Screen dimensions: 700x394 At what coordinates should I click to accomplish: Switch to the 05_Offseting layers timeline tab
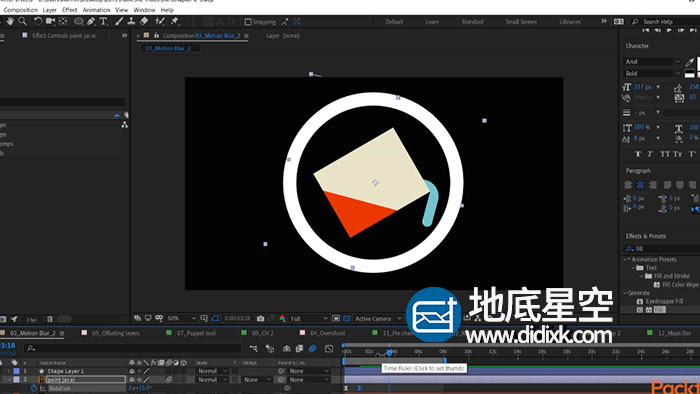[x=116, y=333]
